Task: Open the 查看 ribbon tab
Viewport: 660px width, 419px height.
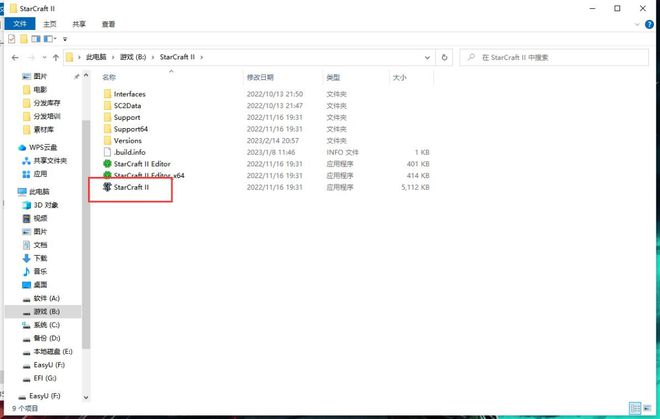Action: tap(109, 24)
